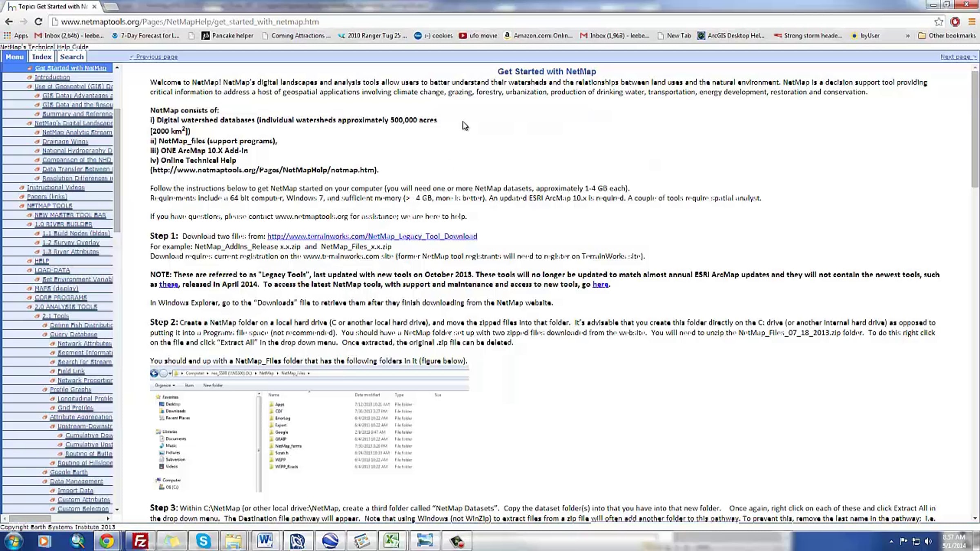
Task: Launch Windows Media Player from taskbar
Action: click(x=44, y=541)
